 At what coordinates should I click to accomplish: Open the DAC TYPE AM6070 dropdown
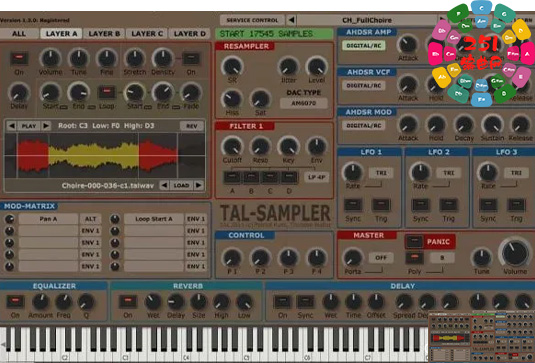coord(304,103)
